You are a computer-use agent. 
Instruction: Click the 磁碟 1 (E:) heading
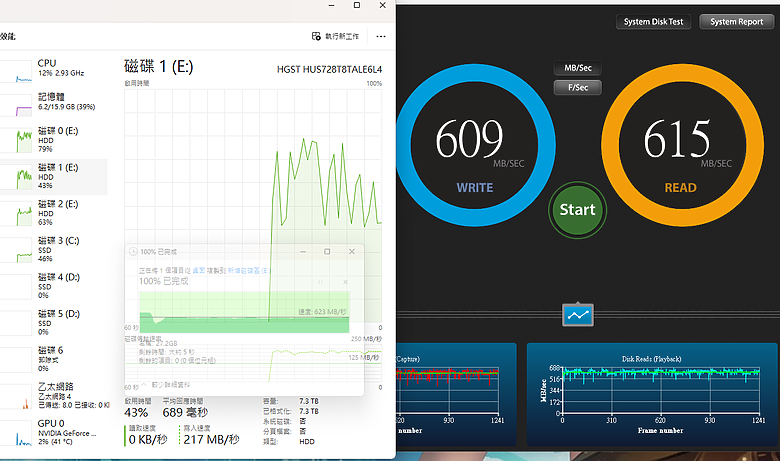(159, 67)
